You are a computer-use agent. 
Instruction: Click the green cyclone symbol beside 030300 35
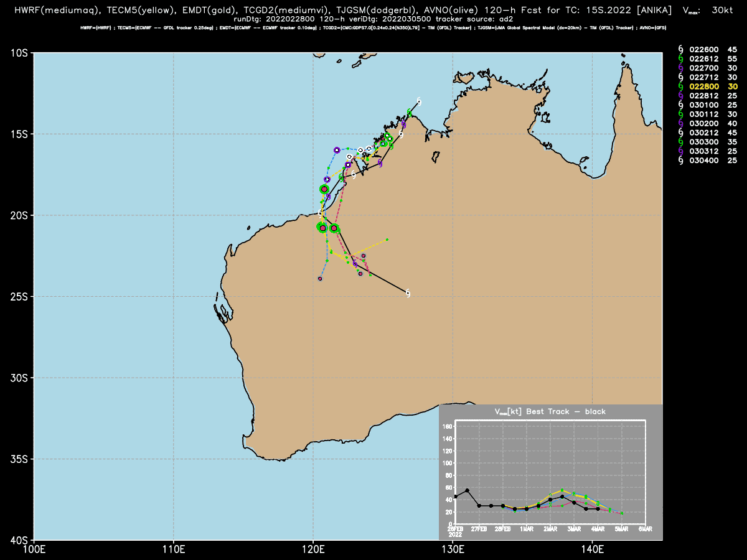pos(681,142)
